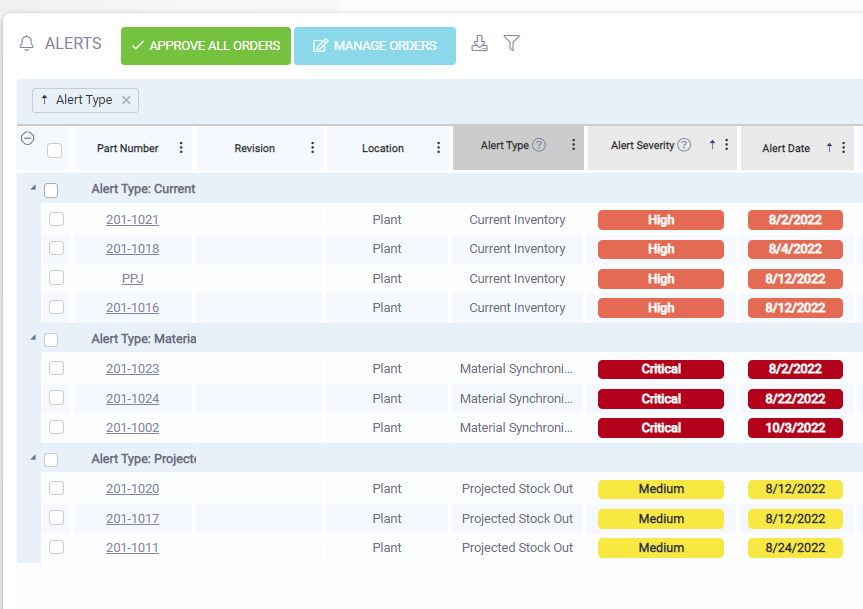Click the export download icon
This screenshot has height=609, width=863.
click(479, 43)
